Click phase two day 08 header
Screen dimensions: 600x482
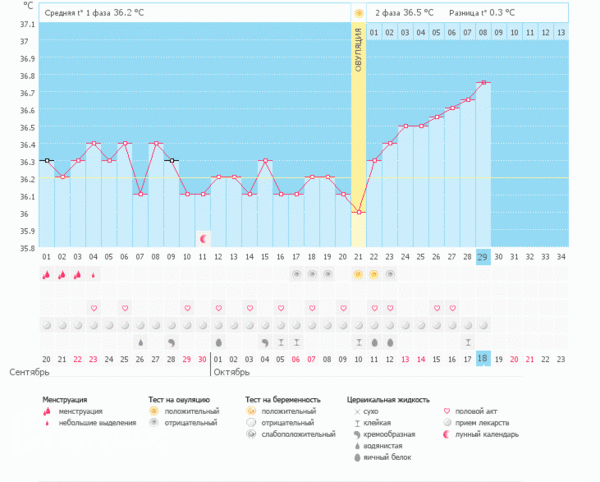pyautogui.click(x=483, y=33)
